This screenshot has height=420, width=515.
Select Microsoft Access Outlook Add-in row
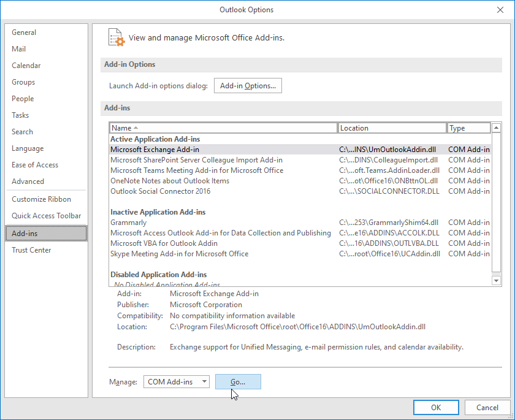click(x=300, y=233)
